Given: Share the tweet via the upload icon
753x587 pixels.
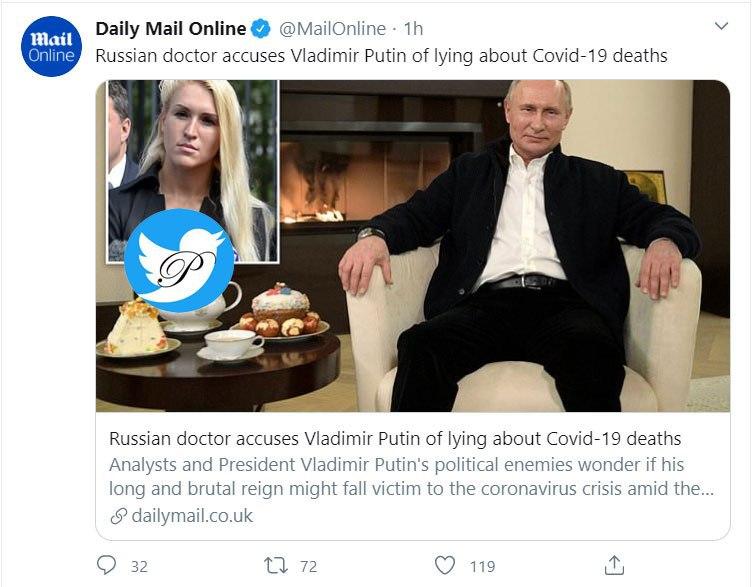Looking at the screenshot, I should pyautogui.click(x=616, y=564).
